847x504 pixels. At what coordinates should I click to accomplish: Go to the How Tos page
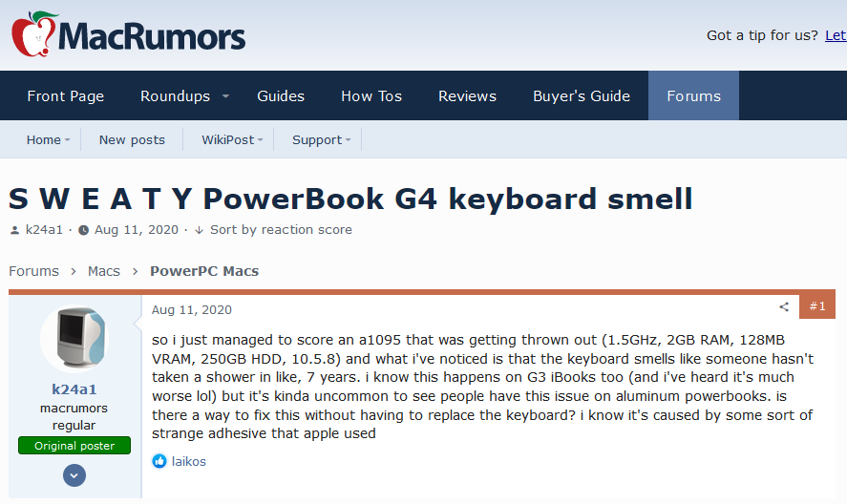click(371, 96)
